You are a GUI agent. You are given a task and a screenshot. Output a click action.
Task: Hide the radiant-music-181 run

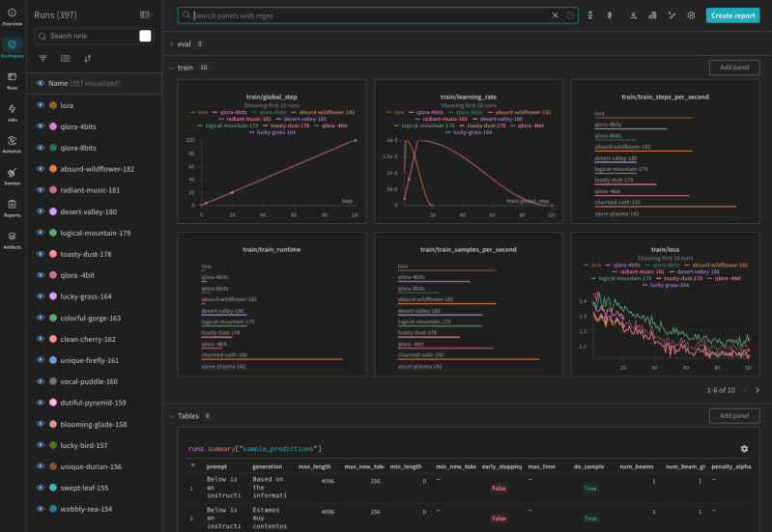pos(41,189)
